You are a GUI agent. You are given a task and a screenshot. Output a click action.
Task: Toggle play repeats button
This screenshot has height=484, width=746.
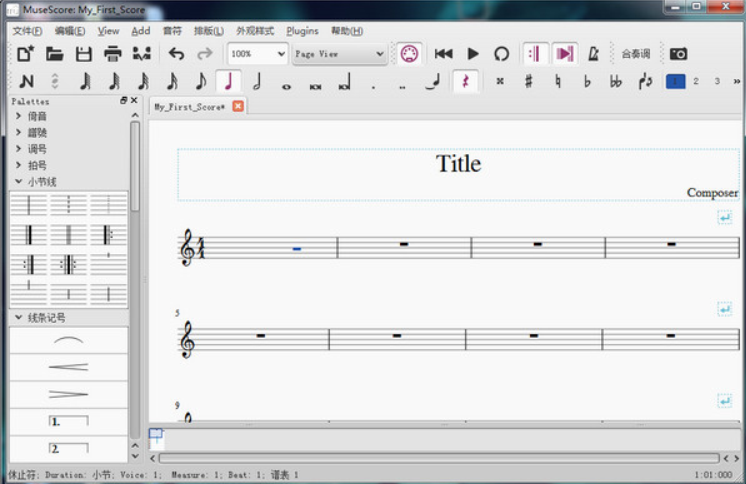click(x=535, y=54)
